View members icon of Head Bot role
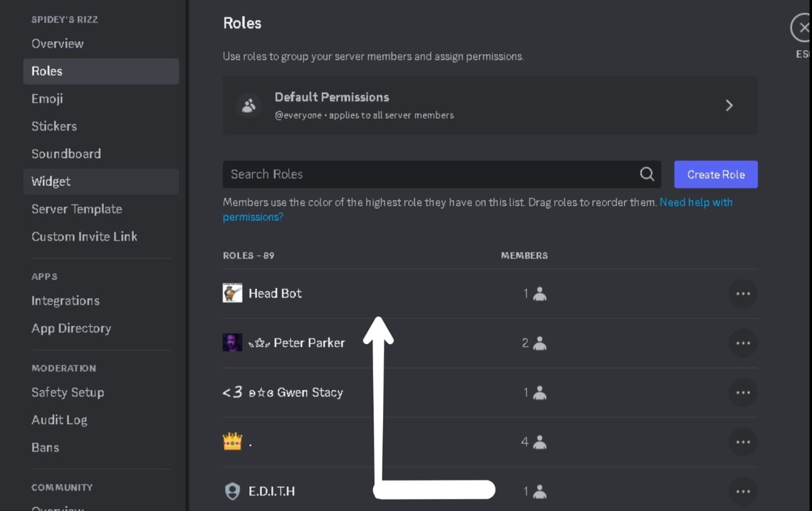This screenshot has width=812, height=511. [539, 294]
